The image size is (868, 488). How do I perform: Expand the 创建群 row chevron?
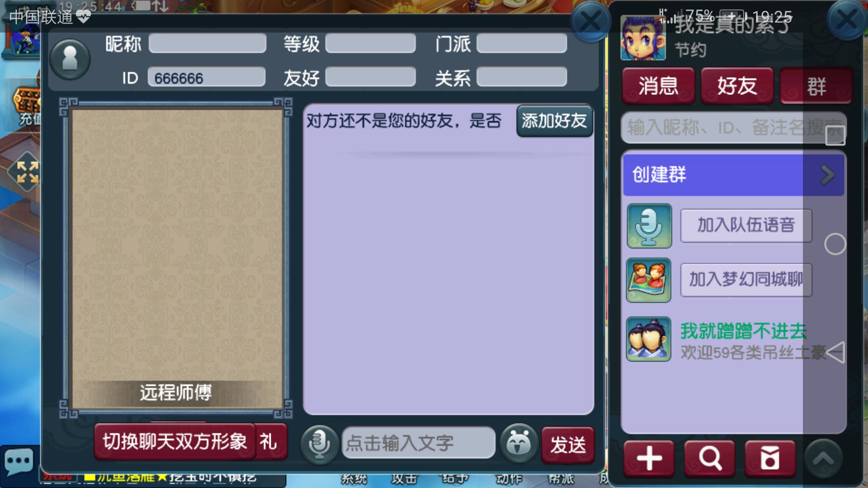[x=827, y=175]
